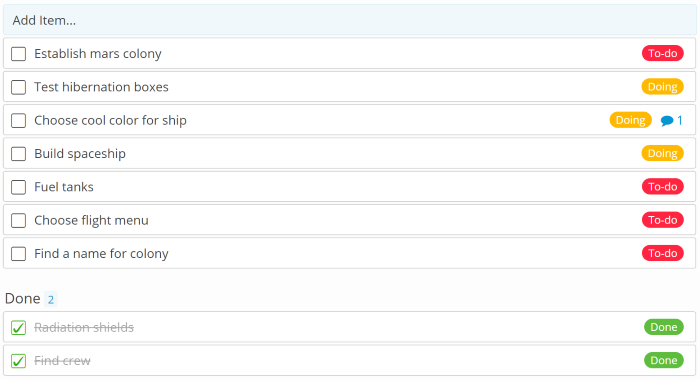The height and width of the screenshot is (380, 700).
Task: Select the To-do label on Choose flight menu
Action: (x=662, y=220)
